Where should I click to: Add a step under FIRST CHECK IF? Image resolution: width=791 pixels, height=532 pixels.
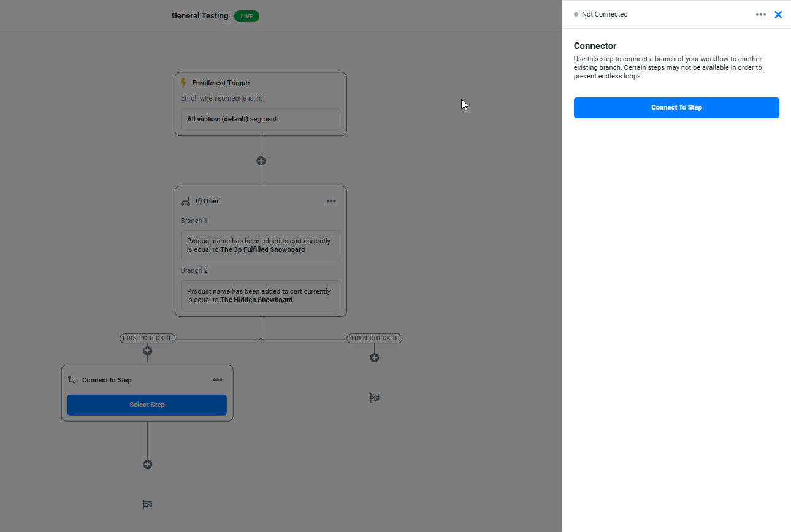pos(147,351)
